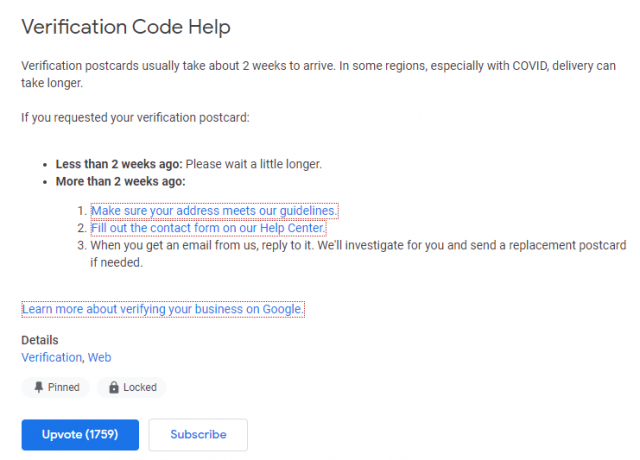The height and width of the screenshot is (460, 640).
Task: Click the padlock icon in the Locked chip
Action: pos(114,387)
